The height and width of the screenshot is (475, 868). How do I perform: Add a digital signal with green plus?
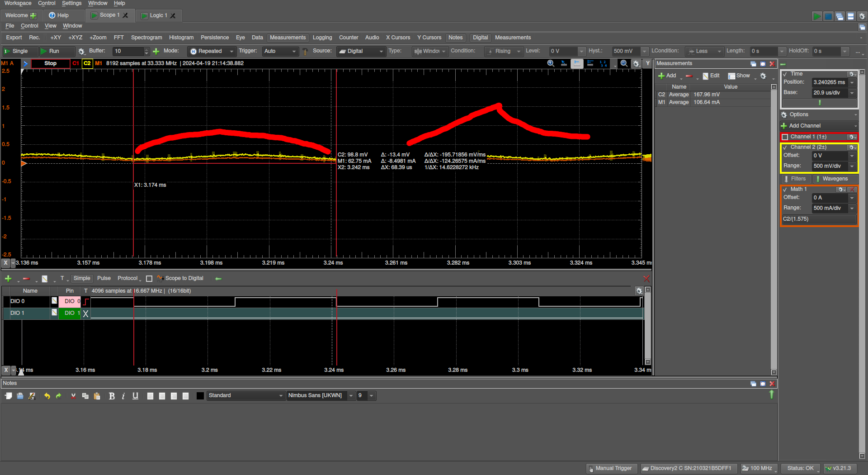pos(8,278)
